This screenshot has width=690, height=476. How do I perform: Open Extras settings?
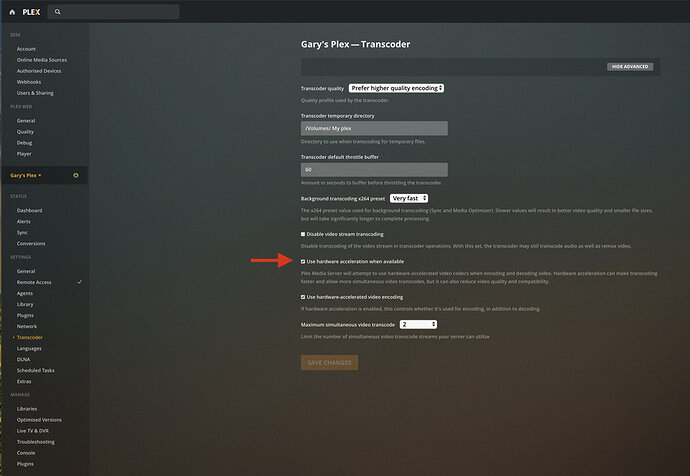coord(24,381)
